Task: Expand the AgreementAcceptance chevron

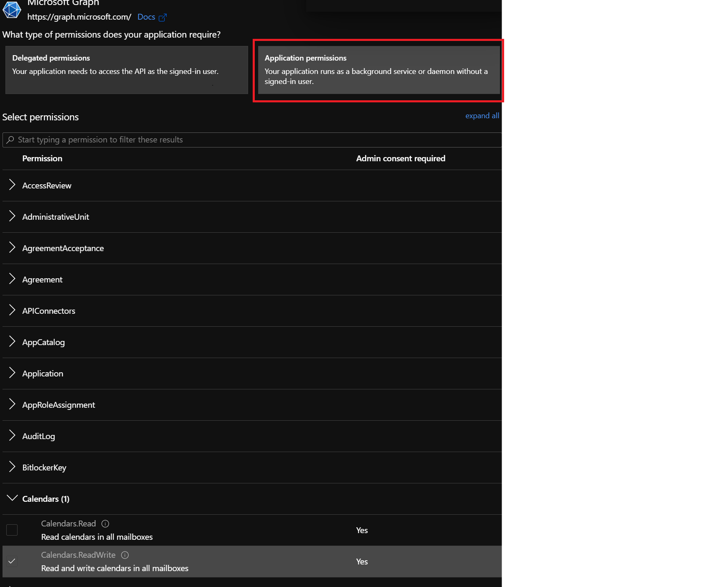Action: click(12, 248)
